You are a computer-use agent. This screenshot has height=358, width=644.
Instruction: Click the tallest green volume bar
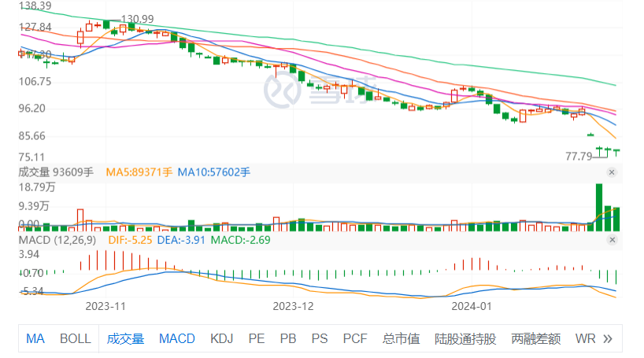599,208
